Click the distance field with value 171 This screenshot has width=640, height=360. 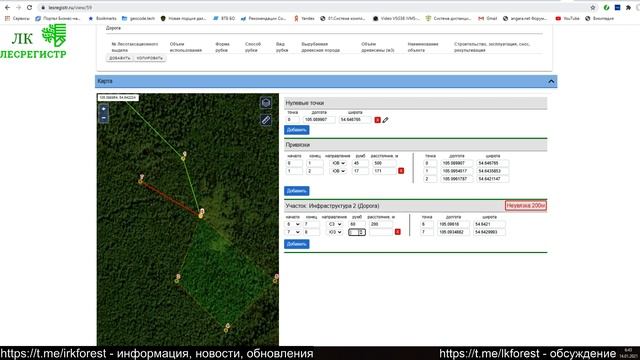pyautogui.click(x=384, y=171)
